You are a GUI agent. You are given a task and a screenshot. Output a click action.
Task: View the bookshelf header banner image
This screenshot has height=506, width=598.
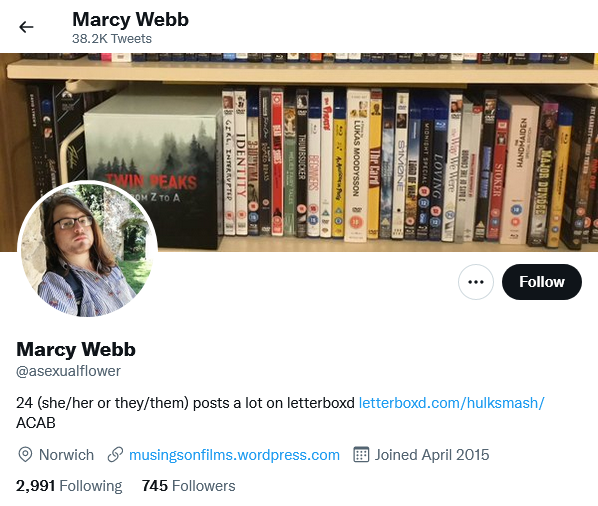299,153
